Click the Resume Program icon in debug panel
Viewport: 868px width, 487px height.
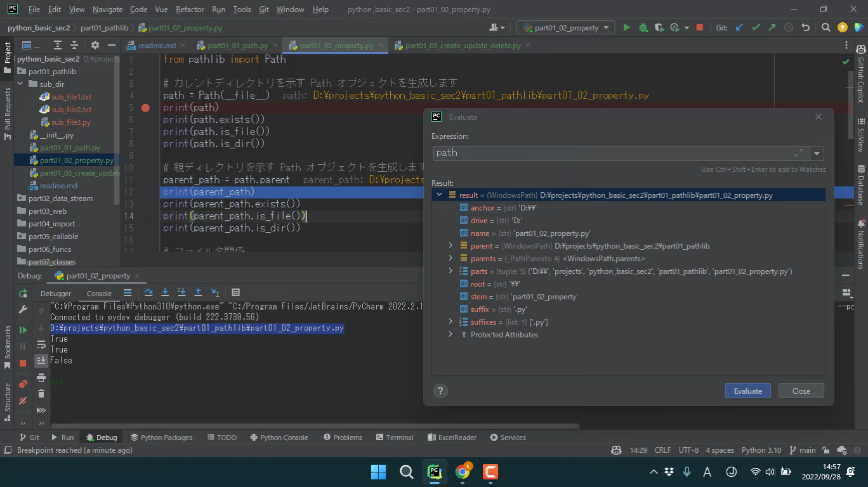coord(23,330)
